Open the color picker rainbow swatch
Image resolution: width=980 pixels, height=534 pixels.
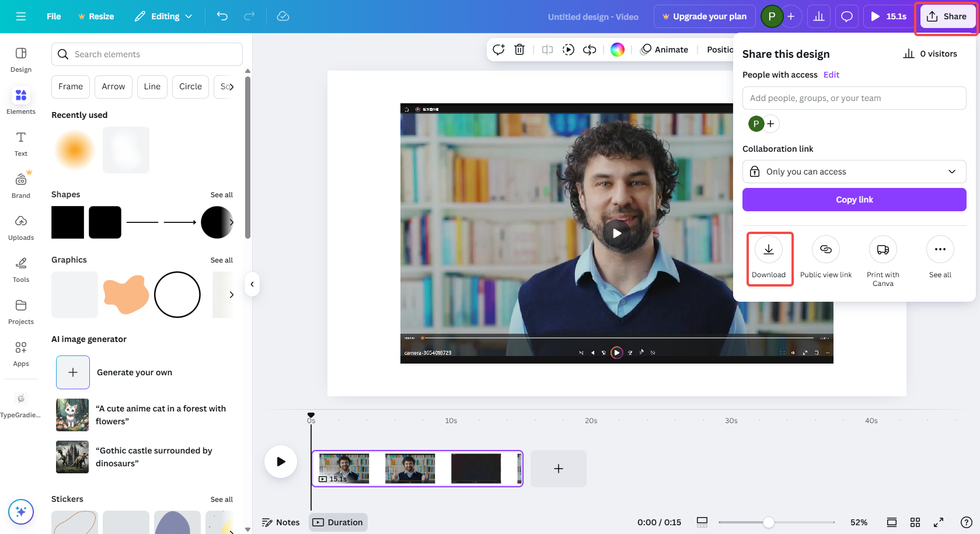[x=617, y=50]
